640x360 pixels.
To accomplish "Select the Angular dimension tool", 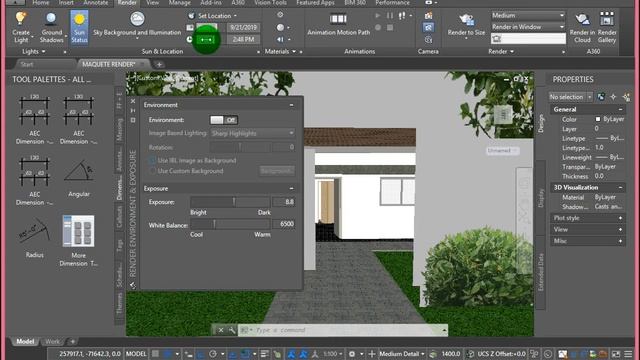I will tap(79, 178).
